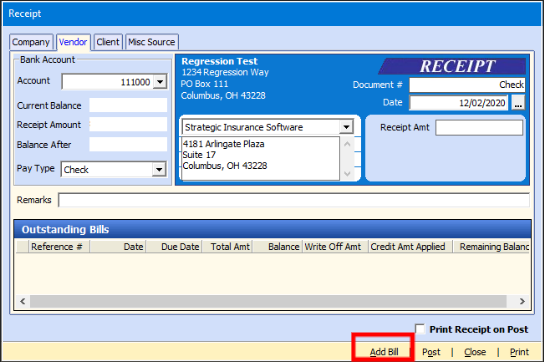Click the Receipt Amount field
544x362 pixels.
click(128, 124)
